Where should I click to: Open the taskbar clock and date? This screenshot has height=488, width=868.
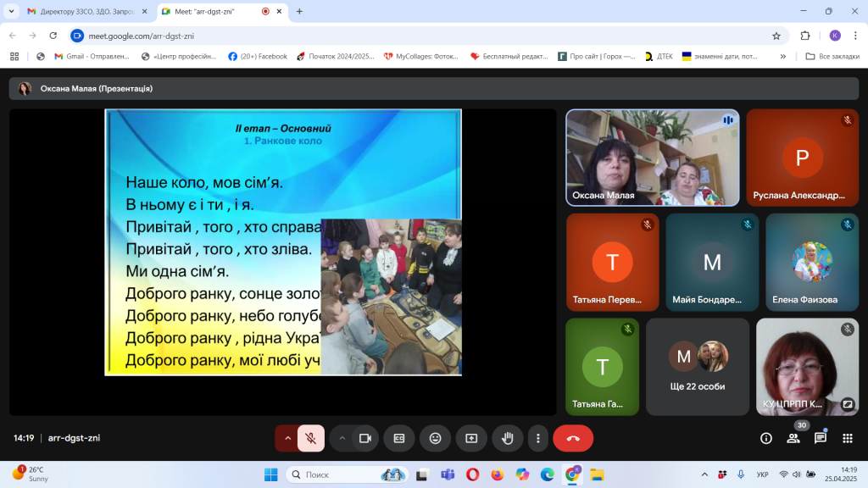[840, 474]
